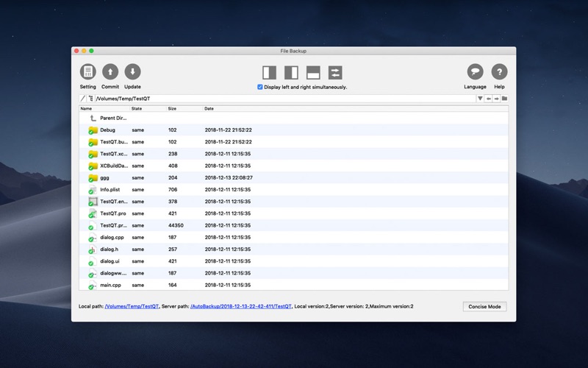Click the Update download icon

point(132,71)
